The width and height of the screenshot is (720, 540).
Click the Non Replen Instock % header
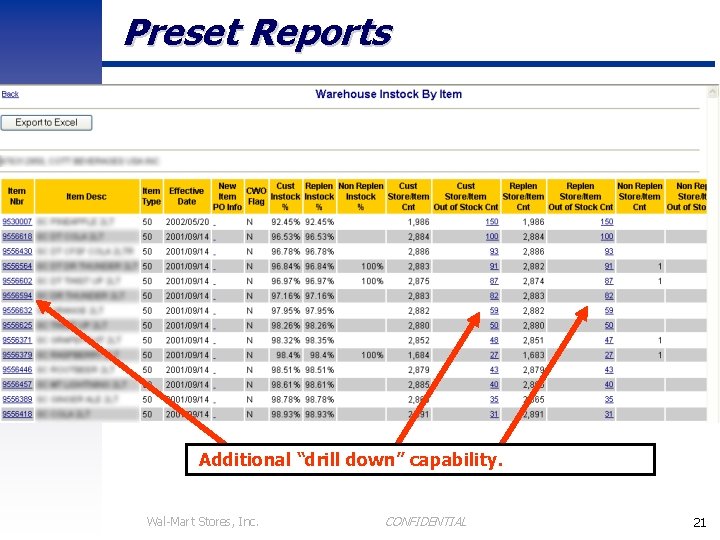[x=361, y=197]
